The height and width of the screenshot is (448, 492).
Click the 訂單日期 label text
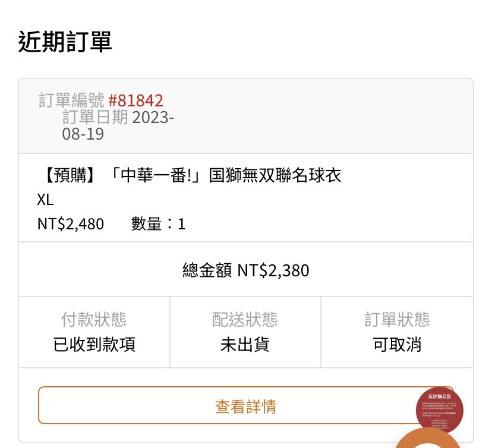pyautogui.click(x=95, y=117)
